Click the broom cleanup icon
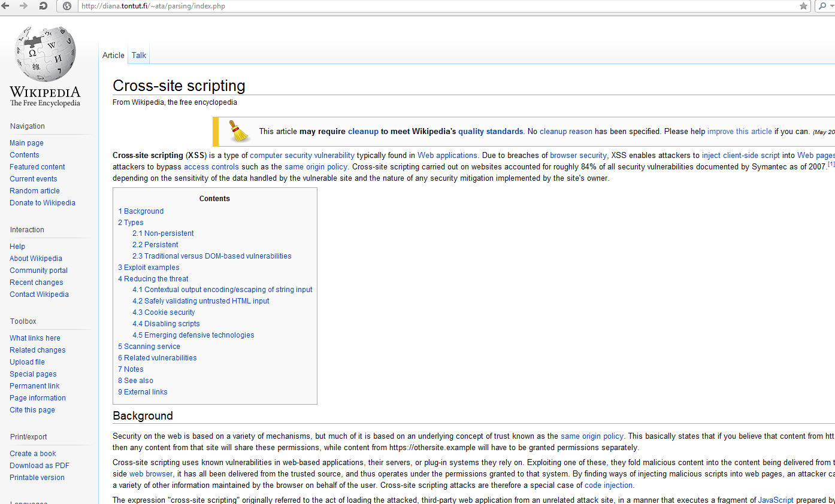 [x=240, y=131]
